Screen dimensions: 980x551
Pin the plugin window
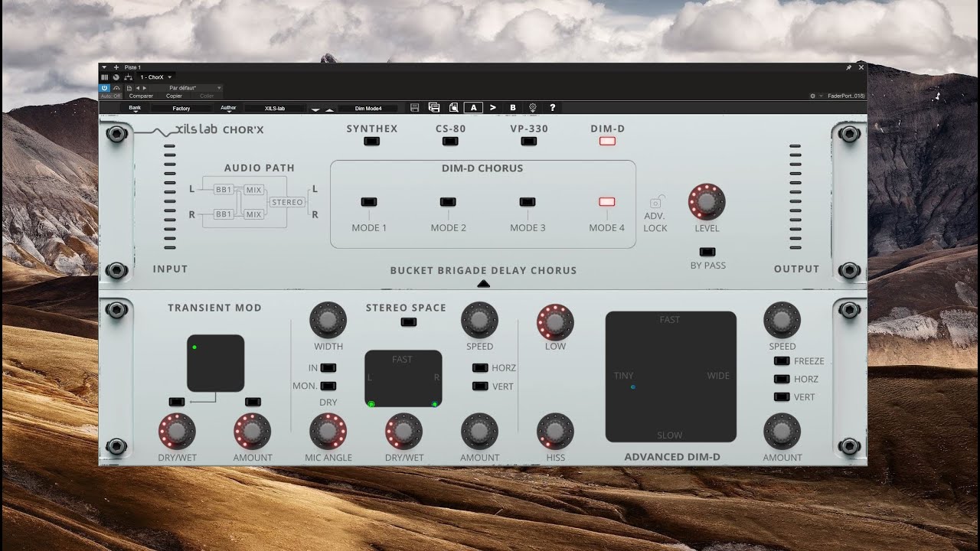point(848,67)
